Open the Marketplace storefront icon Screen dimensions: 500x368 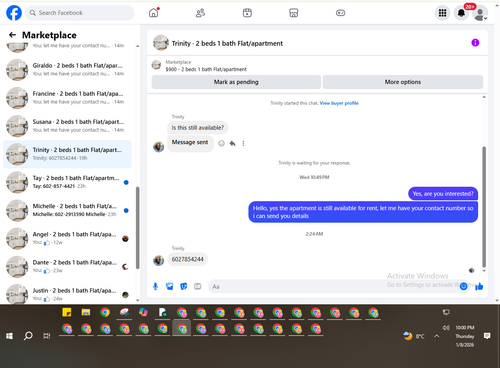(x=294, y=13)
